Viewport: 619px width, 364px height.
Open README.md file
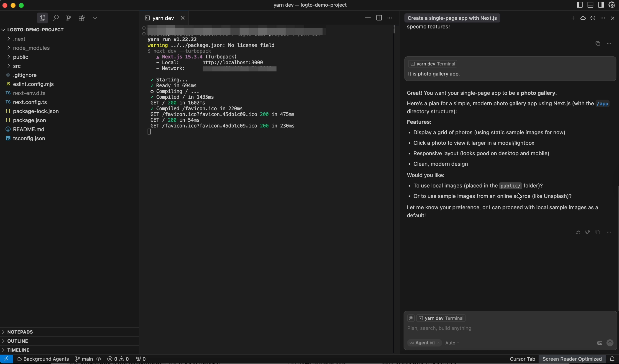coord(69,129)
